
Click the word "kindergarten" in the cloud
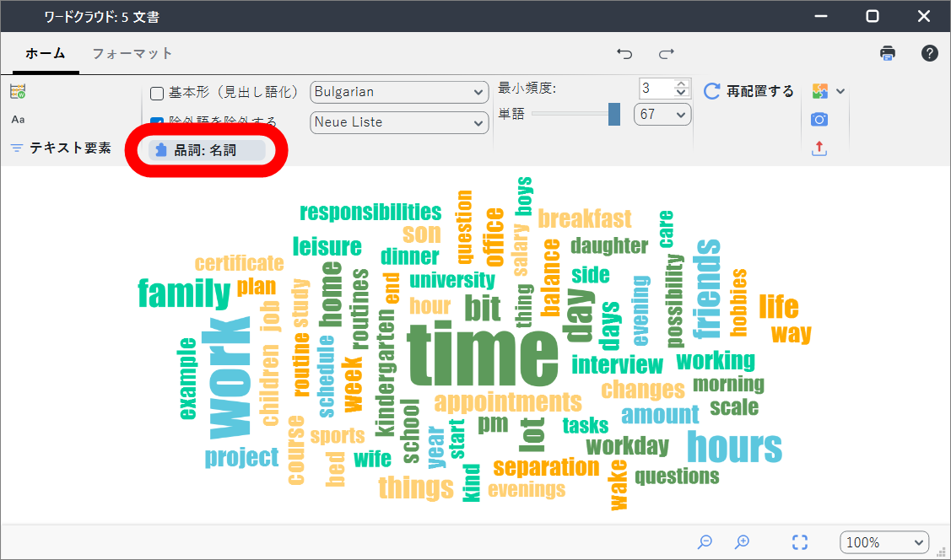[385, 372]
